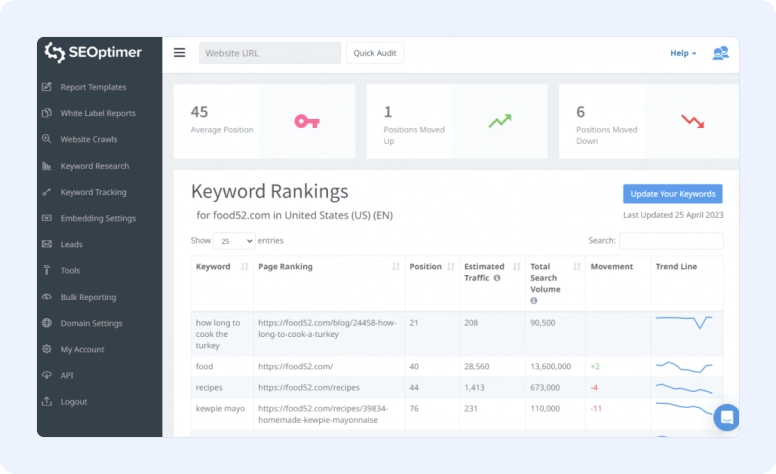Click Update Your Keywords button

(x=673, y=194)
